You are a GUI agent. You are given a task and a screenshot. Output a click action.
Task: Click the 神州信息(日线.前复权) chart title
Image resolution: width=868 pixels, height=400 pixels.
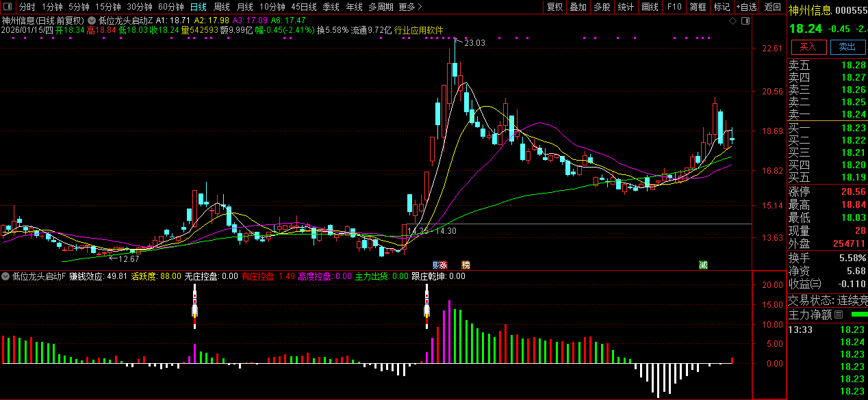(43, 21)
